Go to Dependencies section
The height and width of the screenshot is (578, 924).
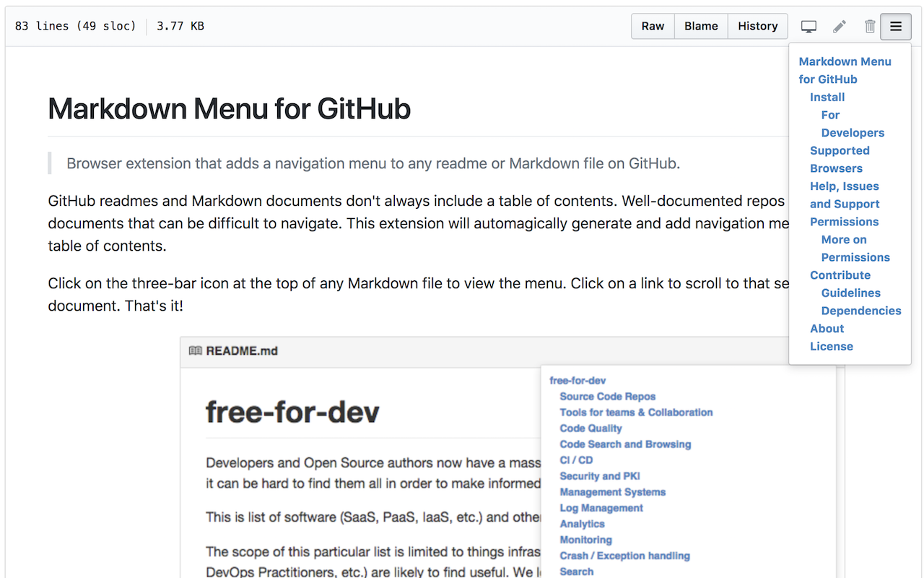pos(861,311)
